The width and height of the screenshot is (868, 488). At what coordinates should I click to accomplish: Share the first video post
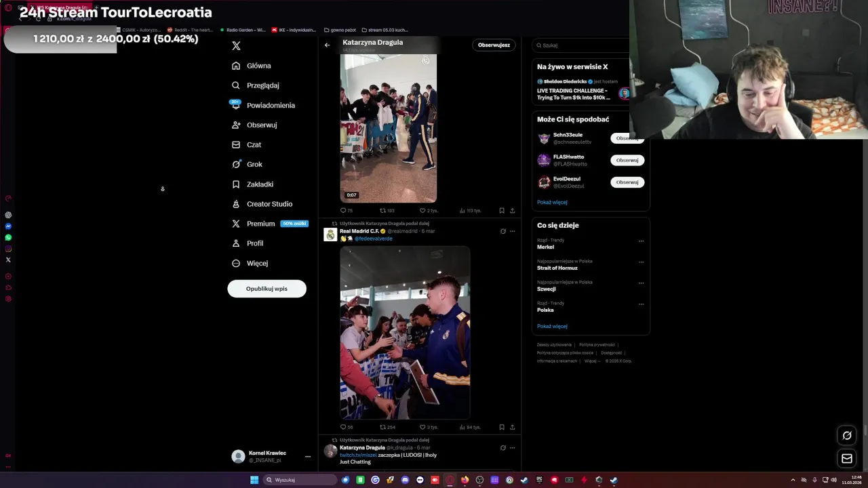pyautogui.click(x=512, y=211)
